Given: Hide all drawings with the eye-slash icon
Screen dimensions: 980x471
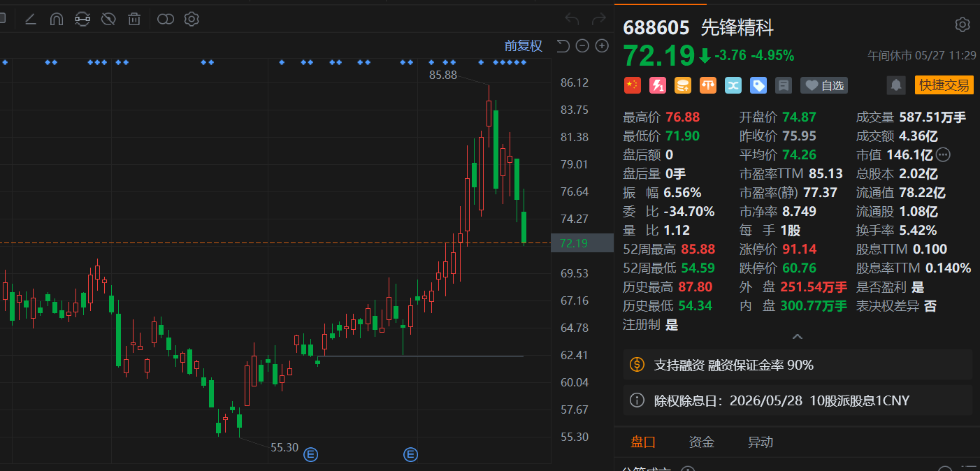Looking at the screenshot, I should coord(108,19).
